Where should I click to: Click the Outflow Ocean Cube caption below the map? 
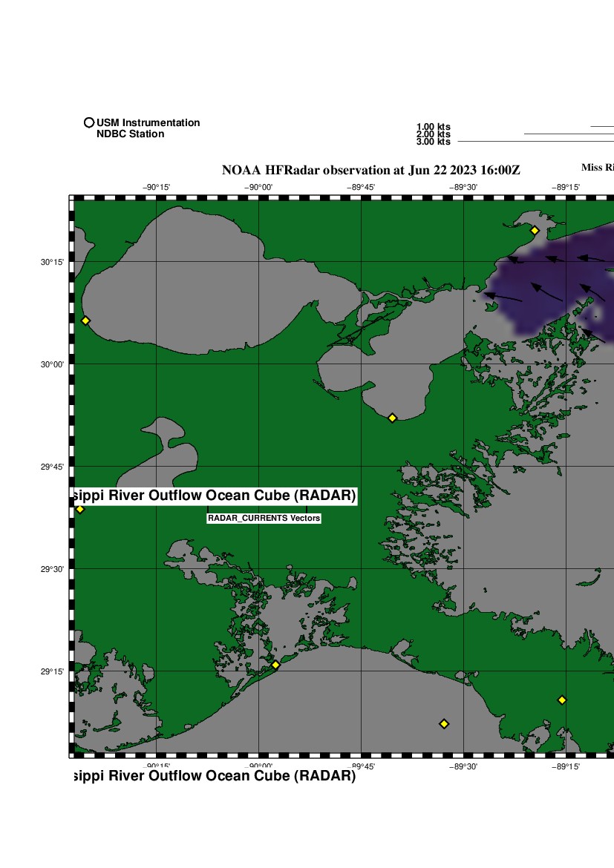tap(214, 776)
